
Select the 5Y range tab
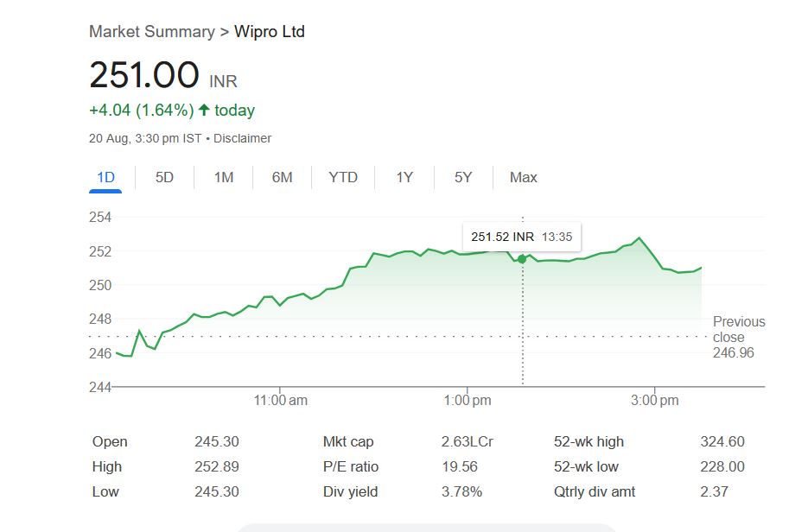tap(463, 178)
